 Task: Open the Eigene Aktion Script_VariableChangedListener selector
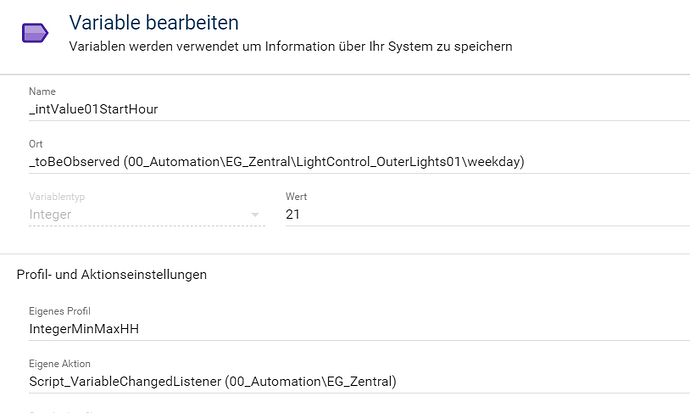point(359,381)
